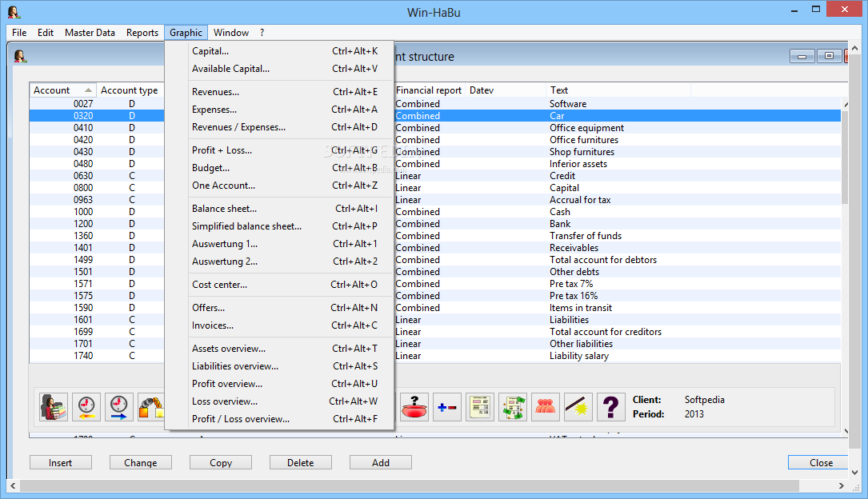Click the client selection icon with books
The image size is (868, 499).
click(54, 407)
